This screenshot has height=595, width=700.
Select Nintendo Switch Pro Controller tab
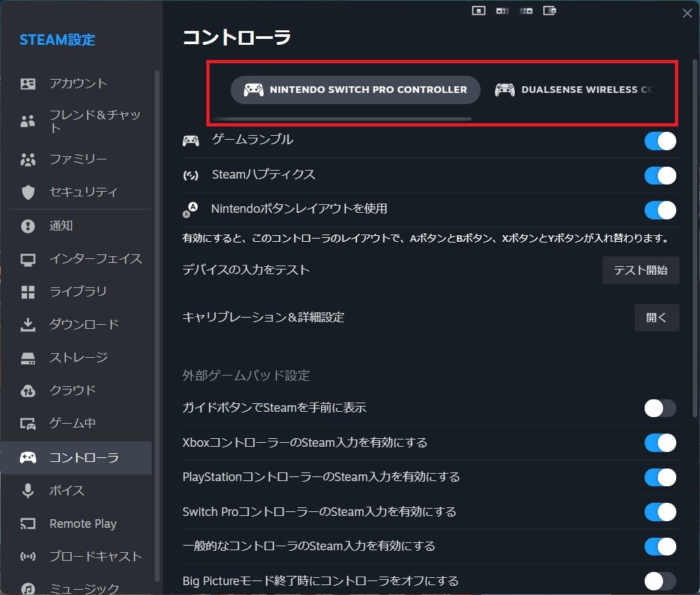[x=355, y=90]
